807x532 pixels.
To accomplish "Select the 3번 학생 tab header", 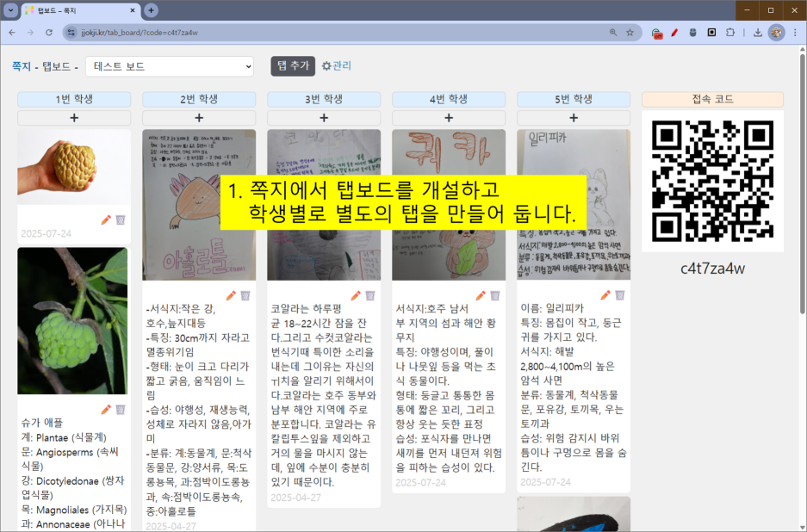I will 324,99.
